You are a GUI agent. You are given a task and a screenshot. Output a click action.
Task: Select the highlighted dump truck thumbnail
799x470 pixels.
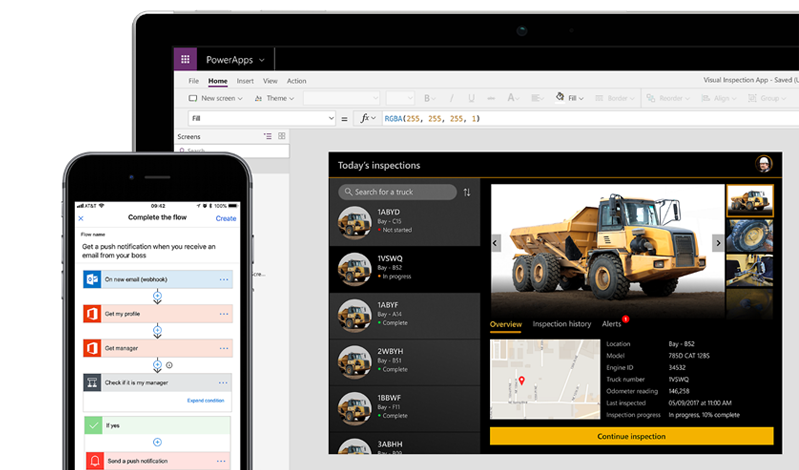tap(750, 201)
